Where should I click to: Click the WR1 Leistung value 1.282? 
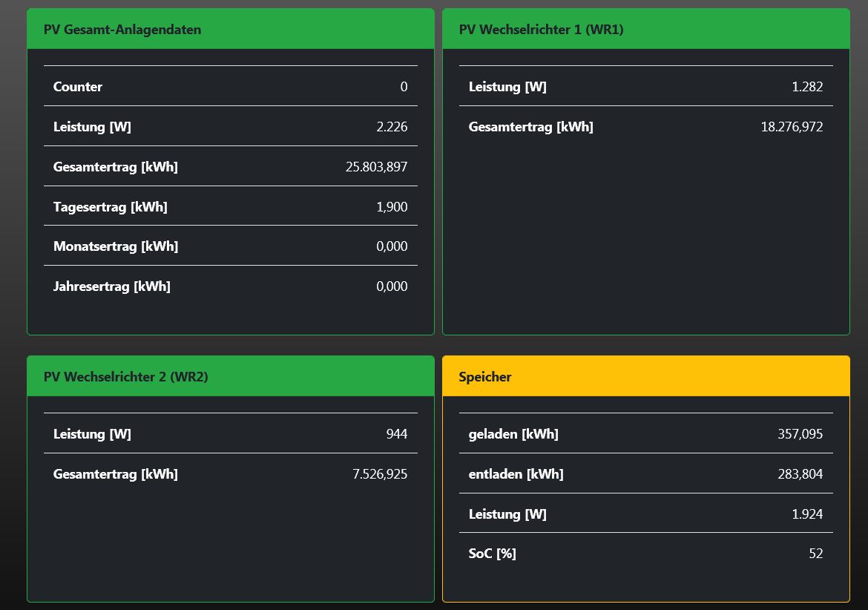click(807, 87)
